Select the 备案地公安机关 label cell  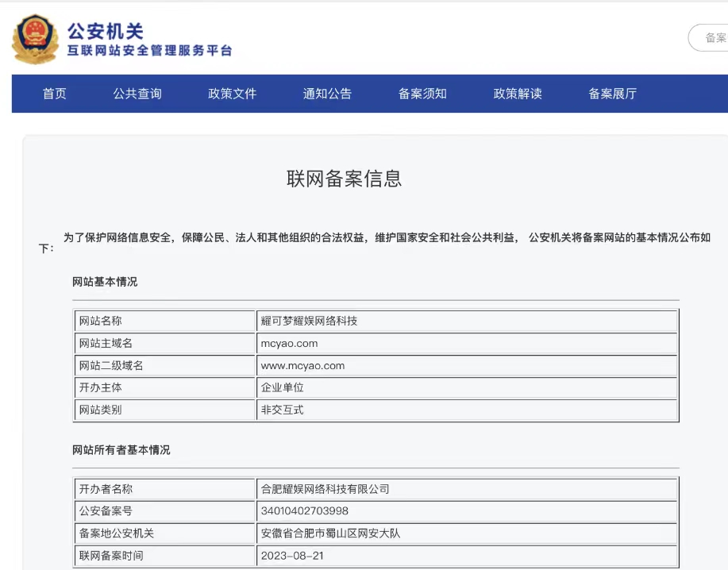[x=165, y=533]
